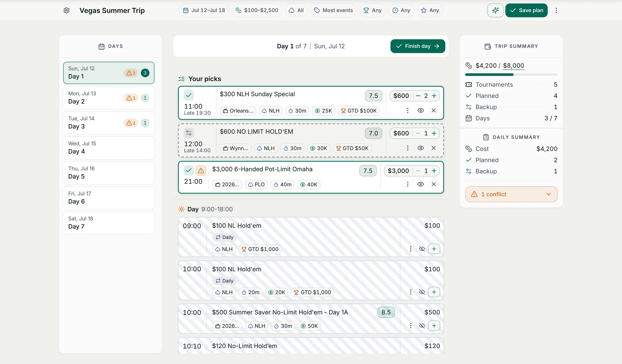Open the Most events sort filter

point(333,10)
